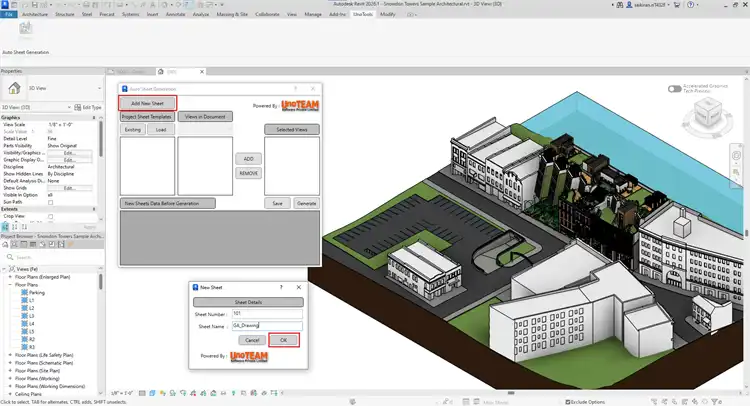This screenshot has width=750, height=406.
Task: Click the Project Browser vertical scrollbar
Action: [100, 282]
